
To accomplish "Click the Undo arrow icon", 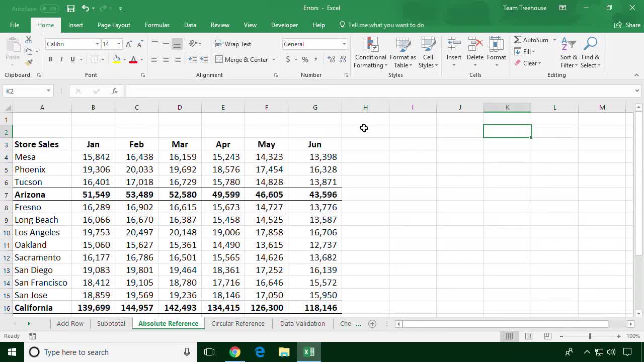I will 86,8.
